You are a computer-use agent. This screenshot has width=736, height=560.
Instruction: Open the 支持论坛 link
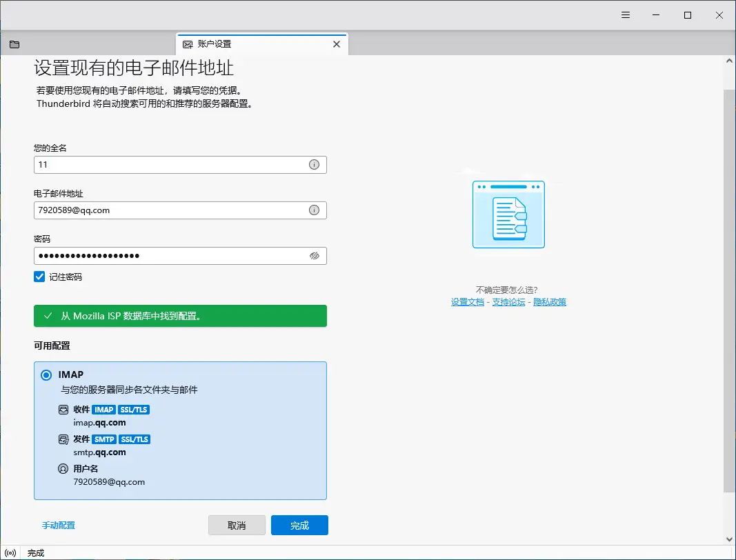click(x=508, y=302)
